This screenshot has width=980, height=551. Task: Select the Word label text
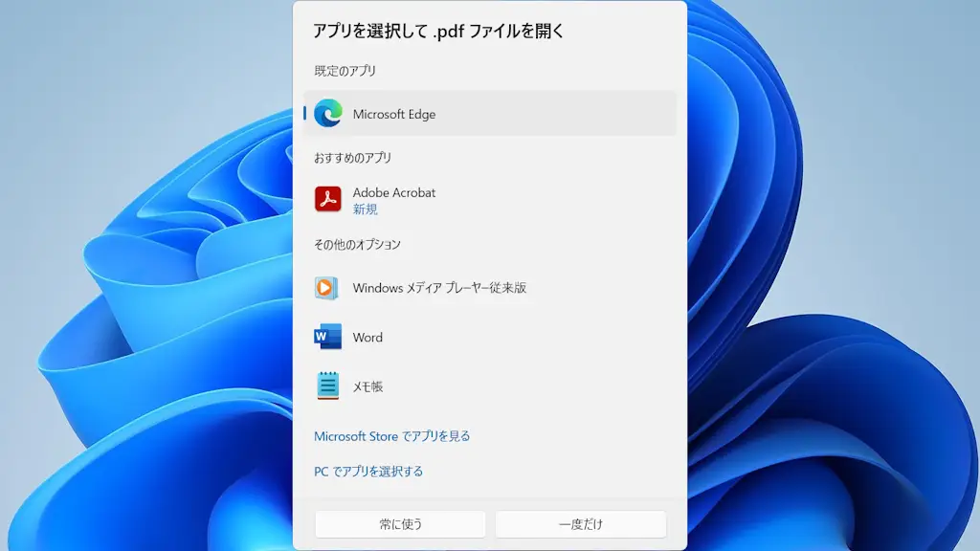(367, 338)
